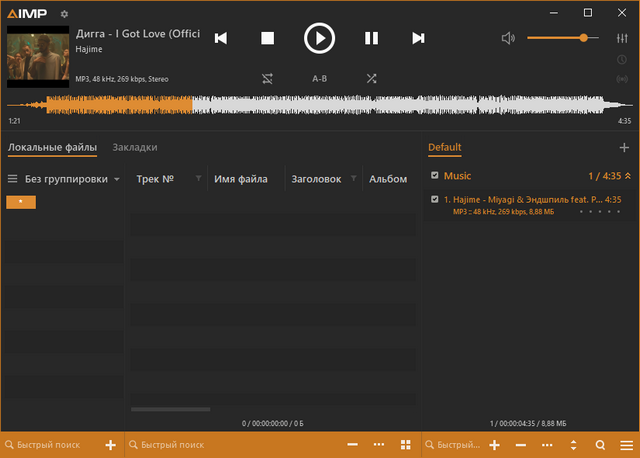Go back to the previous track
Image resolution: width=640 pixels, height=458 pixels.
pyautogui.click(x=220, y=38)
